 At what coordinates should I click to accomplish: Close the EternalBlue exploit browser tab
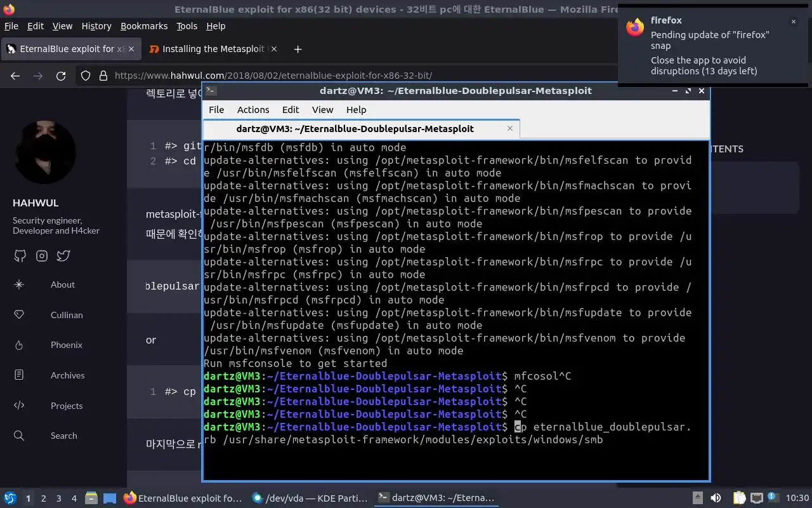(x=132, y=49)
